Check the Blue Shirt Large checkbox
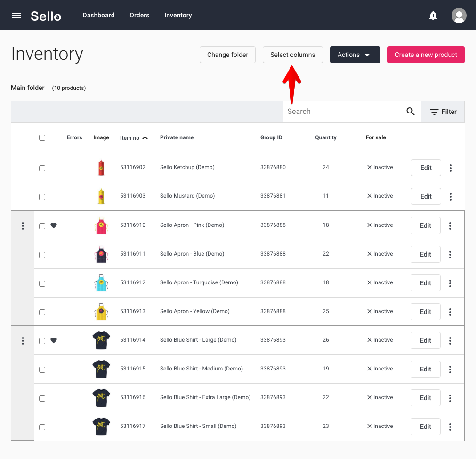 tap(42, 341)
